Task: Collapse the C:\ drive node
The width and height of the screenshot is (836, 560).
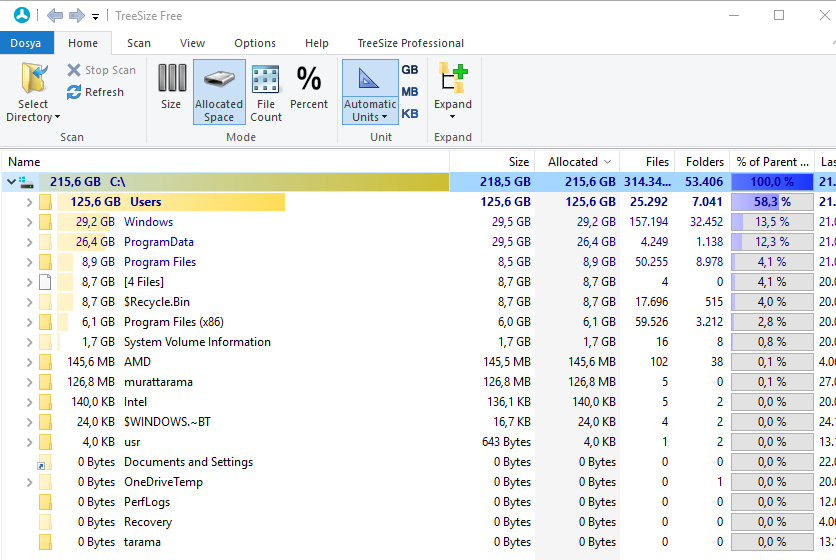Action: [x=11, y=182]
